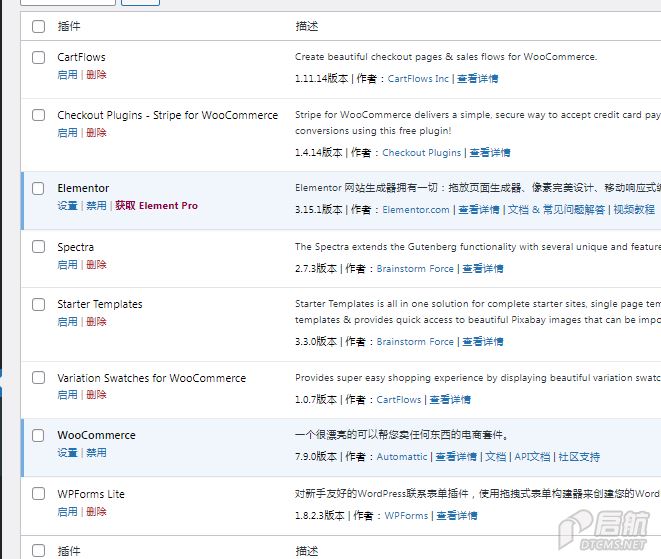Activate WPForms Lite via 启用 link
Image resolution: width=661 pixels, height=559 pixels.
[67, 512]
